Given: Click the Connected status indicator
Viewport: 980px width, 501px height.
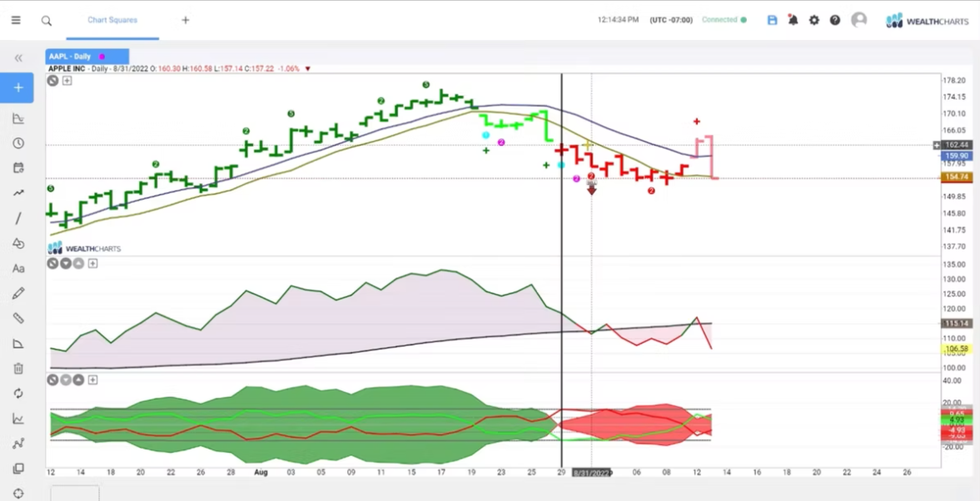Looking at the screenshot, I should click(724, 20).
